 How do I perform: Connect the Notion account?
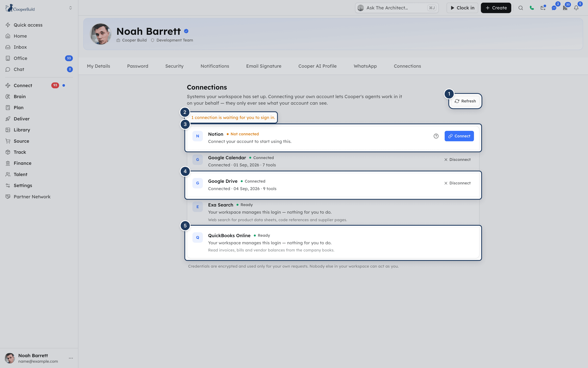pos(459,136)
